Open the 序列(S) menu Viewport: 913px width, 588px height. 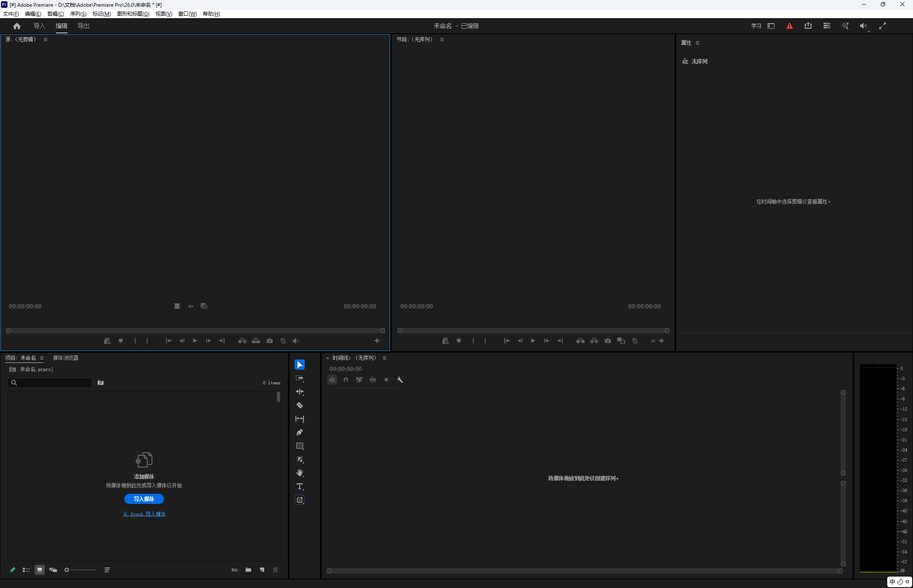[78, 14]
